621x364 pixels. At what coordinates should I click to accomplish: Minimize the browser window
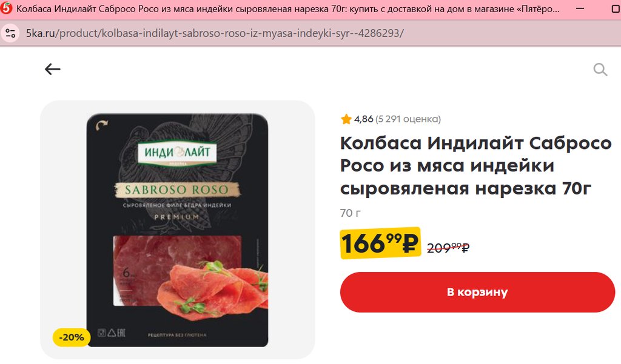580,8
